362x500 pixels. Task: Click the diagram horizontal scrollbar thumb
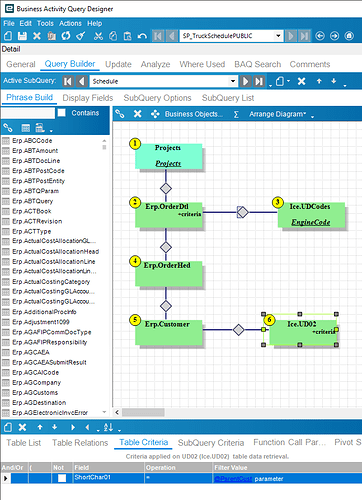pos(143,412)
